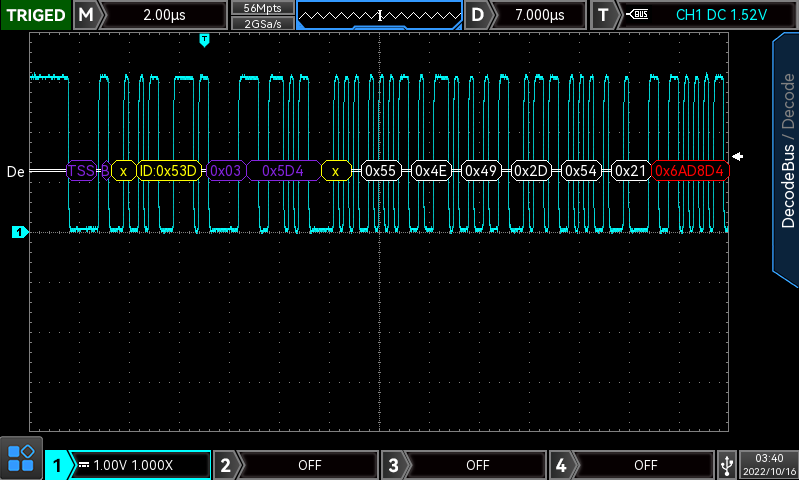Open the main menu grid icon

[21, 459]
